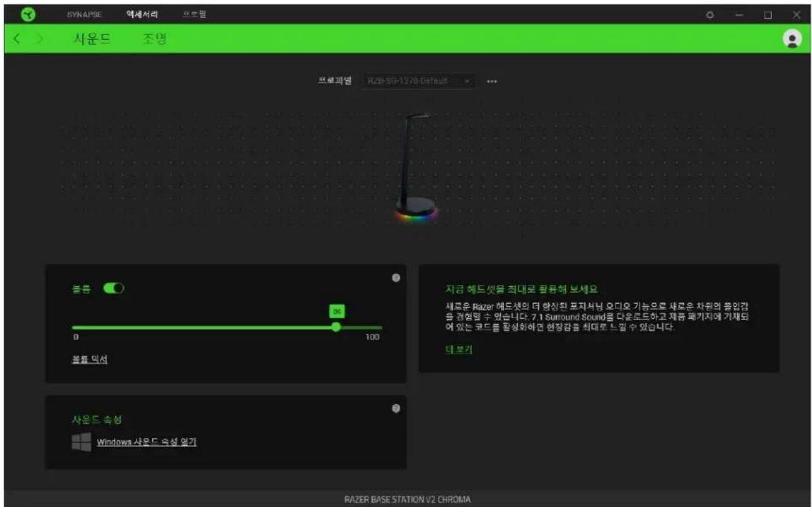This screenshot has height=507, width=812.
Task: Minimize the Synapse window
Action: (x=739, y=15)
